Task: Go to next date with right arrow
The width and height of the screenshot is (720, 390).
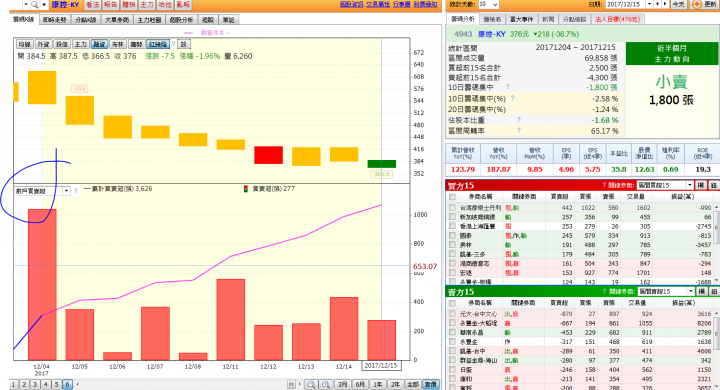Action: tap(665, 5)
